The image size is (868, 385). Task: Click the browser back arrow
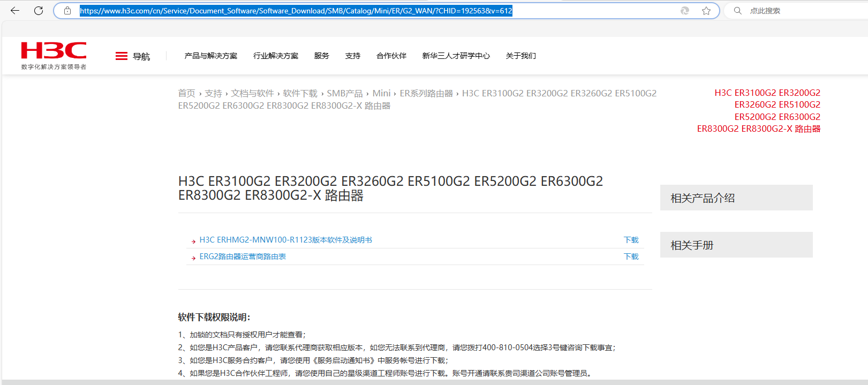[x=15, y=11]
